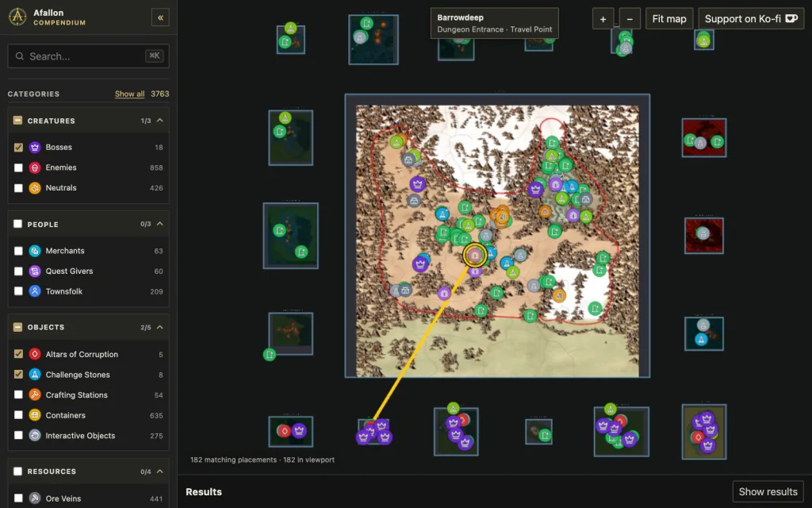The width and height of the screenshot is (812, 508).
Task: Click the blue Merchants category icon
Action: pyautogui.click(x=35, y=251)
